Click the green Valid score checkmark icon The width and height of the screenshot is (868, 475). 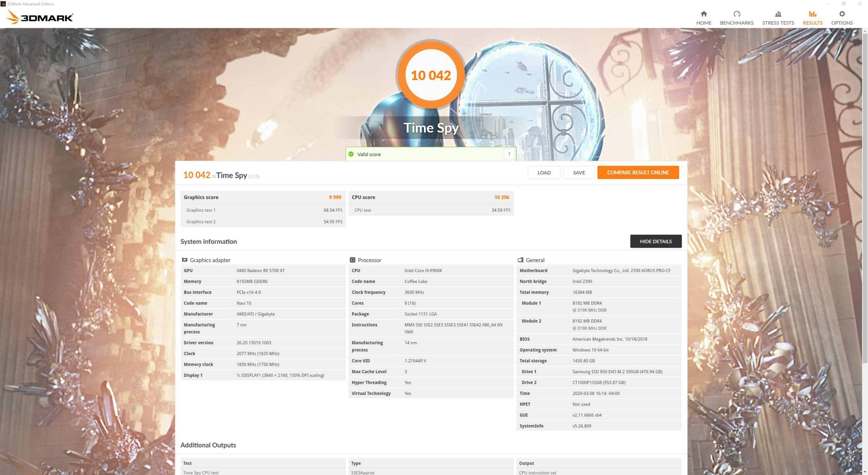coord(351,154)
